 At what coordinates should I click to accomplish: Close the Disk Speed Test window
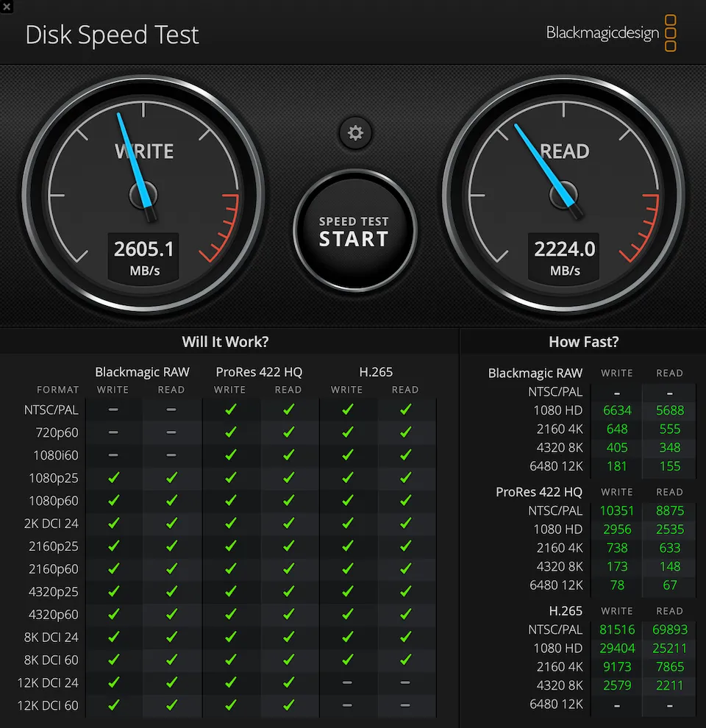[x=7, y=7]
